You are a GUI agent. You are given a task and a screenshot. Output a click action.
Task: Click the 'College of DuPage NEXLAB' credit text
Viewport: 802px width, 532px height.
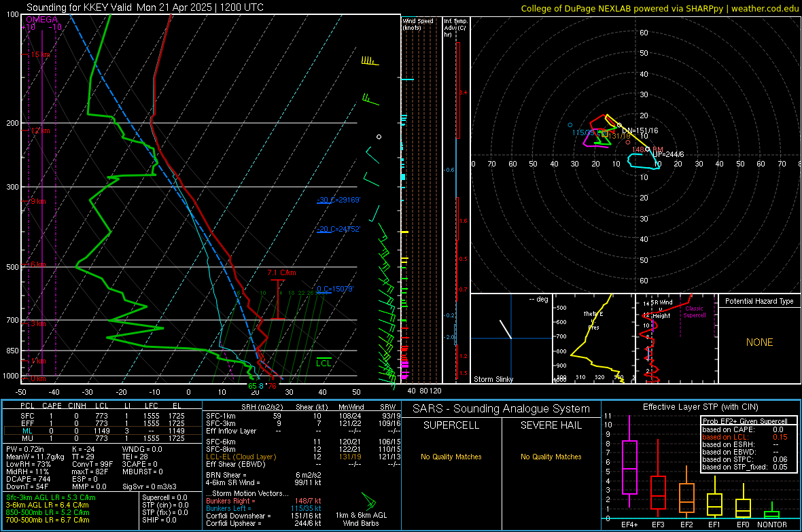click(659, 8)
